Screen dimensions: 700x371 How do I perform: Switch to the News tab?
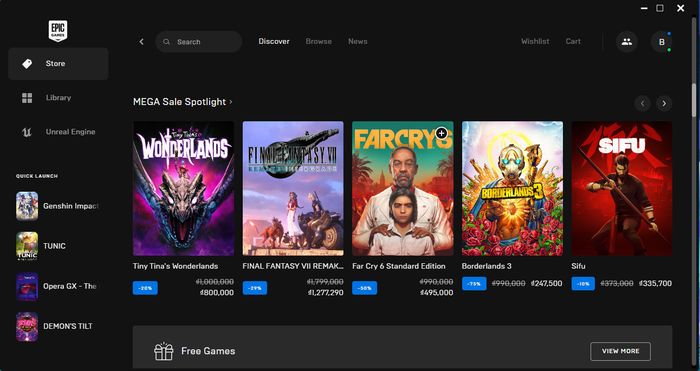[358, 42]
